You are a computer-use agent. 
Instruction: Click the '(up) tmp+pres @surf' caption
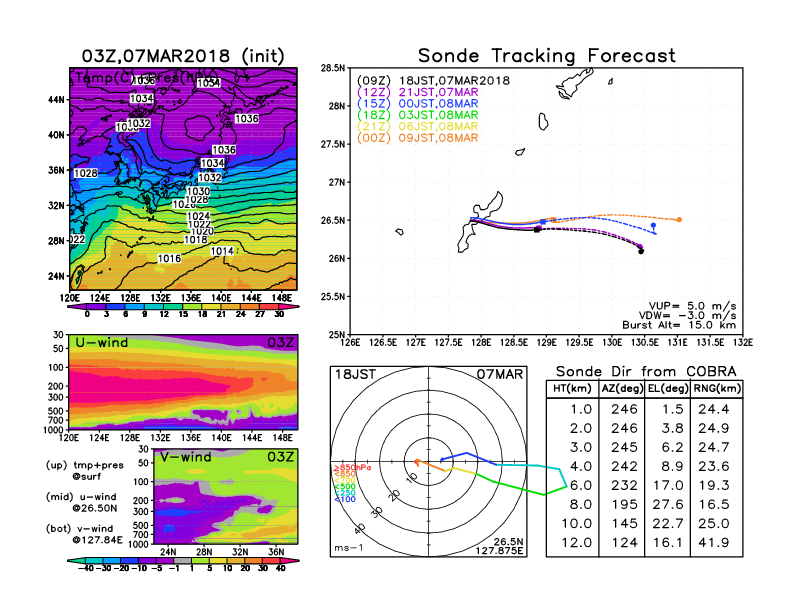pyautogui.click(x=85, y=471)
